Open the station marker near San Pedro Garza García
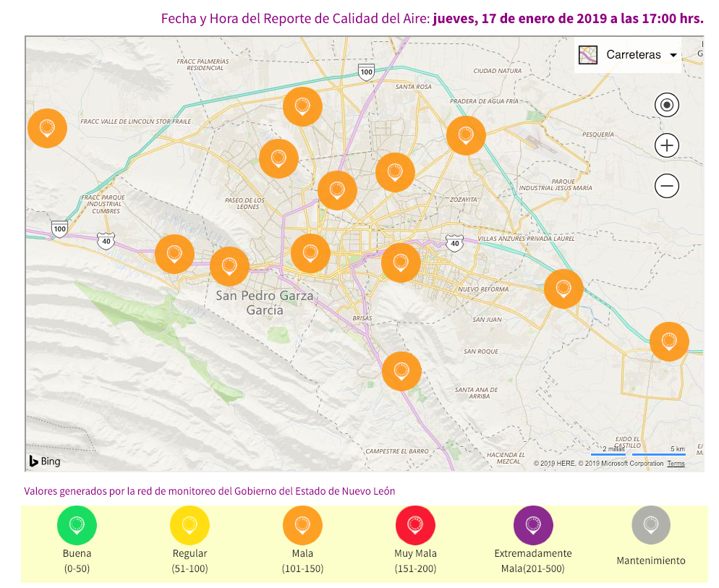719x588 pixels. [x=230, y=266]
